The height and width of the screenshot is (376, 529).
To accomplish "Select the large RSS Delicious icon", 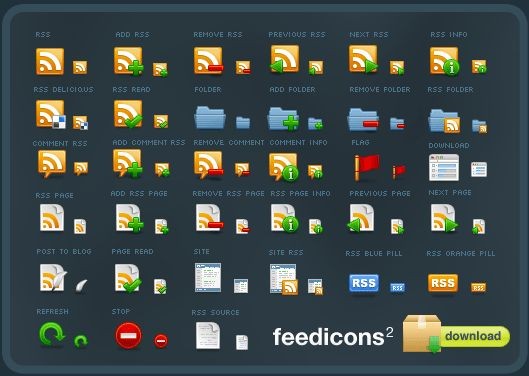I will [x=51, y=114].
